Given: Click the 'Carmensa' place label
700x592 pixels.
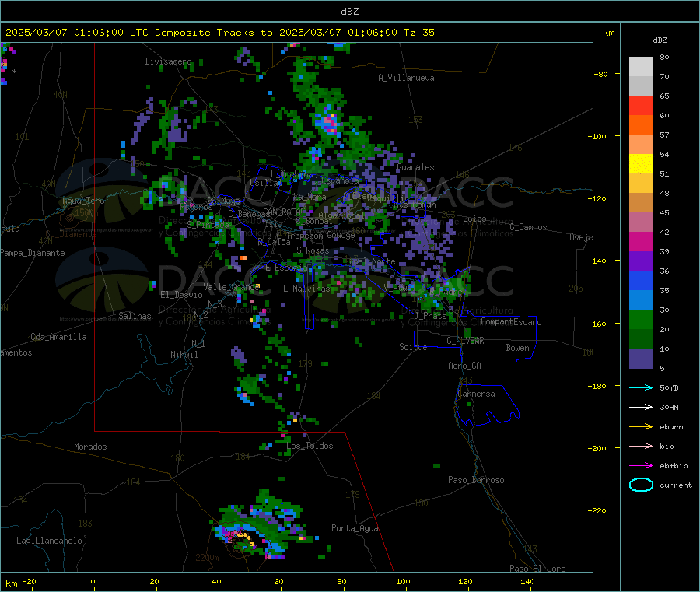Looking at the screenshot, I should [x=476, y=394].
